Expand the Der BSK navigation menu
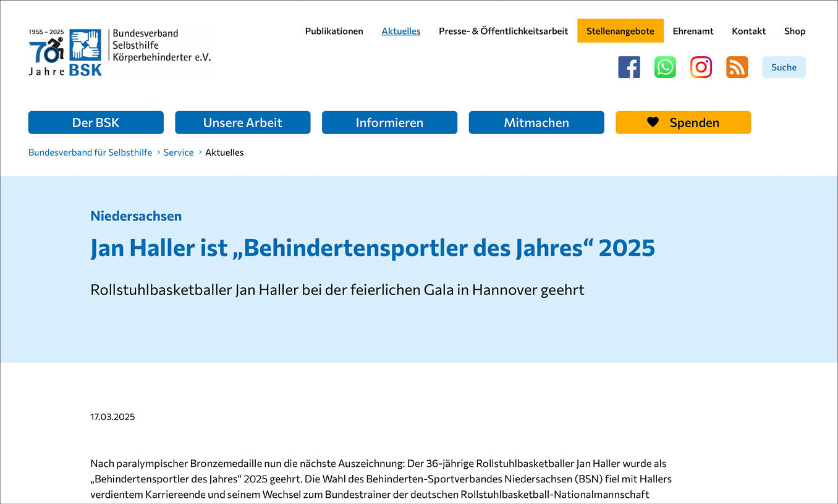This screenshot has height=504, width=838. [96, 122]
